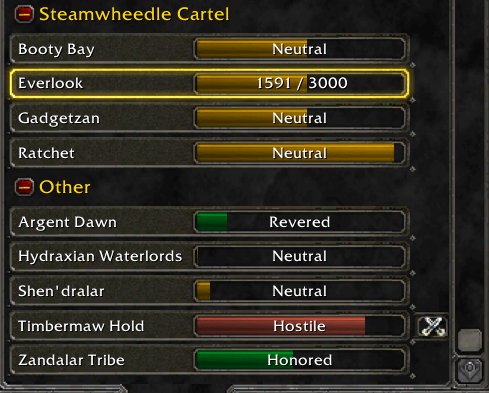Select the Shen'dralar faction row
Image resolution: width=489 pixels, height=393 pixels.
(x=210, y=291)
